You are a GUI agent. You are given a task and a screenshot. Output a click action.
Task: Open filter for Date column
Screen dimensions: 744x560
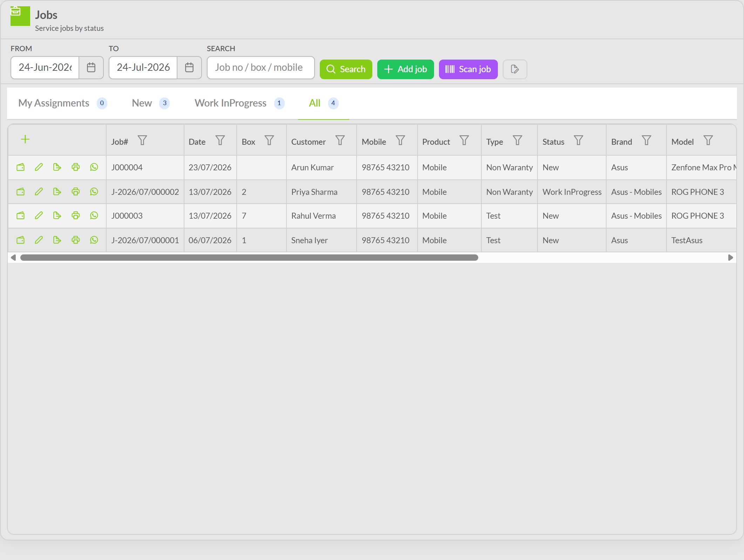pyautogui.click(x=220, y=141)
